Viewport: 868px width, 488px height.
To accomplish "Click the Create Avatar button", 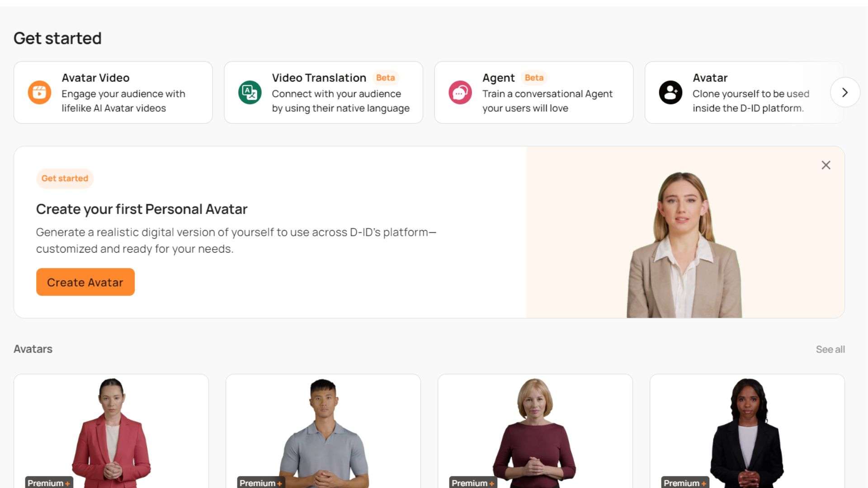I will [85, 282].
